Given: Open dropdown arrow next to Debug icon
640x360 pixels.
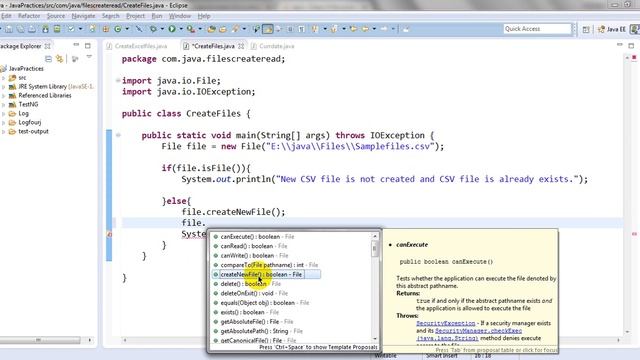Looking at the screenshot, I should coord(162,29).
